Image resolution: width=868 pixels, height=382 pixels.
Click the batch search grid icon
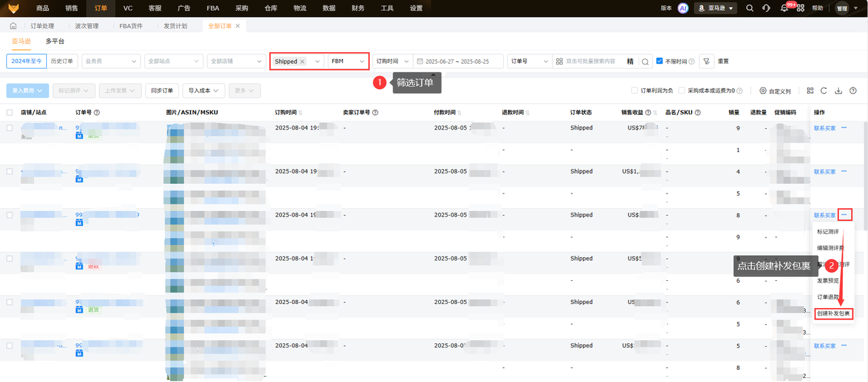[559, 61]
